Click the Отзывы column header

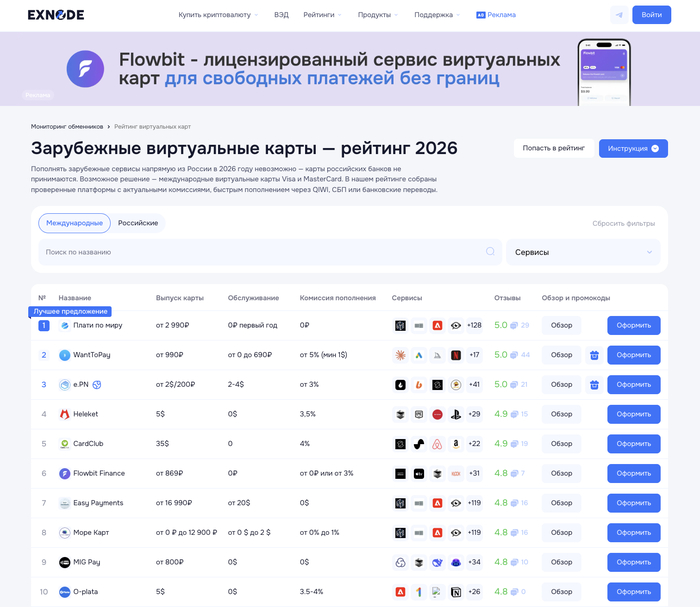[507, 298]
